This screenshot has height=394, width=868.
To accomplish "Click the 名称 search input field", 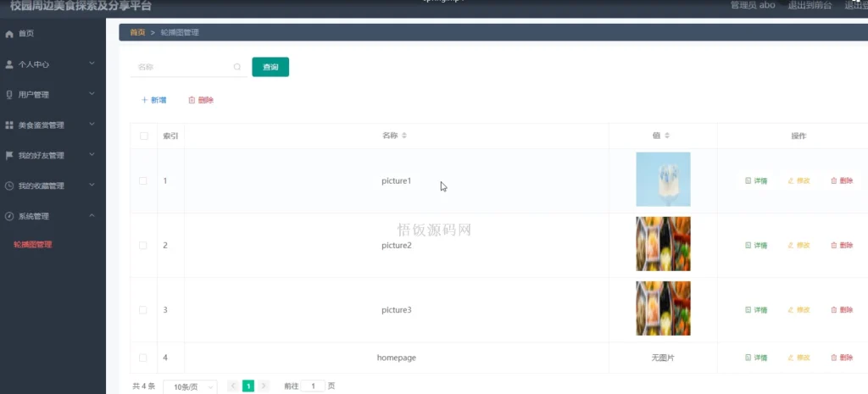I will pos(182,67).
